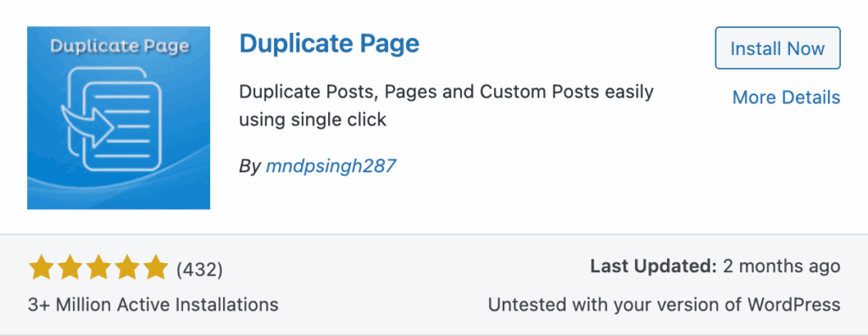
Task: Click the Last Updated label
Action: pos(654,266)
